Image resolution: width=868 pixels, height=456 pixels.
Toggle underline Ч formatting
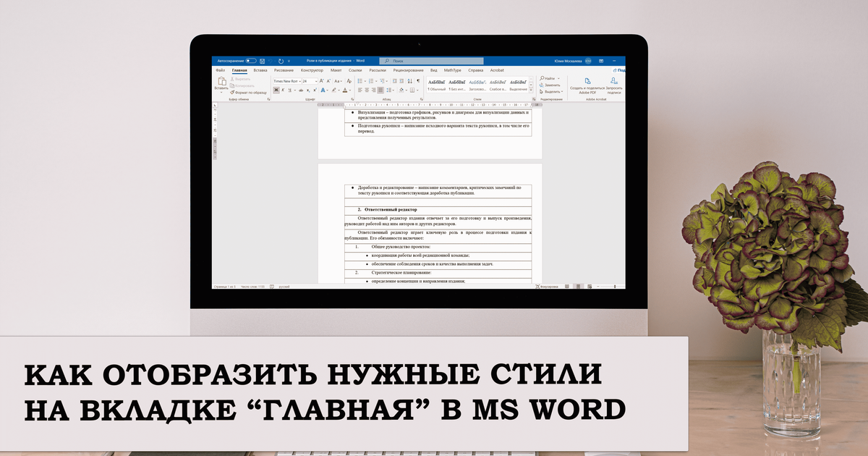290,90
